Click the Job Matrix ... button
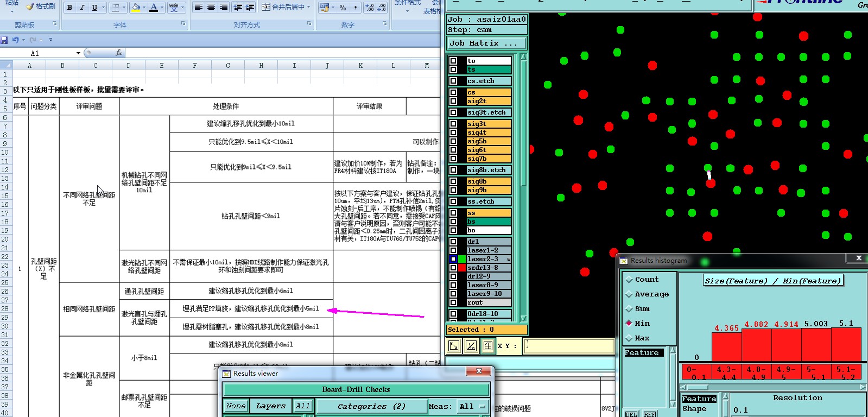 (x=487, y=43)
